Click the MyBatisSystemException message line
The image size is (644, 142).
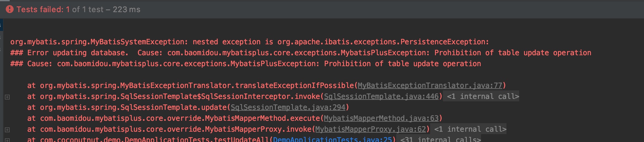(x=249, y=42)
